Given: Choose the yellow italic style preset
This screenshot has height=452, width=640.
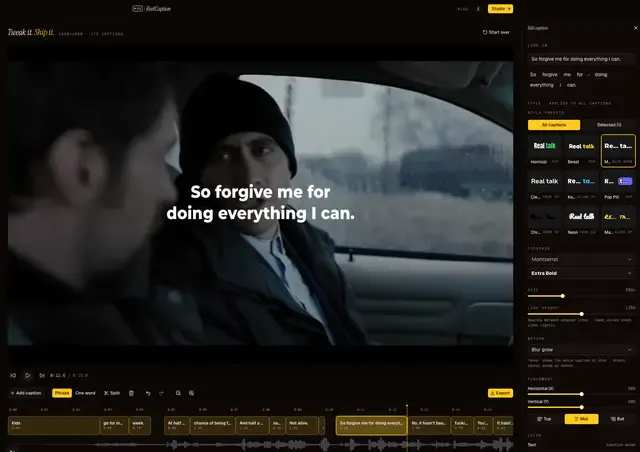Looking at the screenshot, I should pos(618,221).
